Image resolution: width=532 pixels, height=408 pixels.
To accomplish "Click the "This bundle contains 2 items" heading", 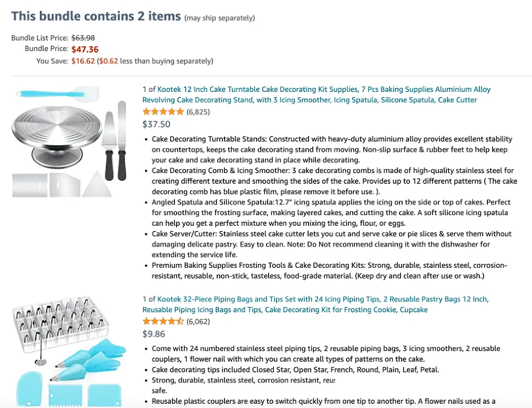I will [96, 16].
